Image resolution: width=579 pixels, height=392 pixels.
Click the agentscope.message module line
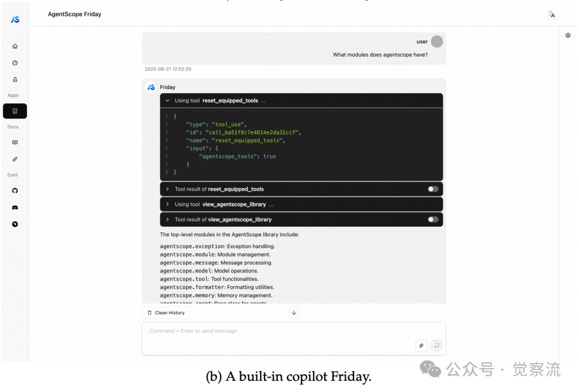tap(217, 262)
